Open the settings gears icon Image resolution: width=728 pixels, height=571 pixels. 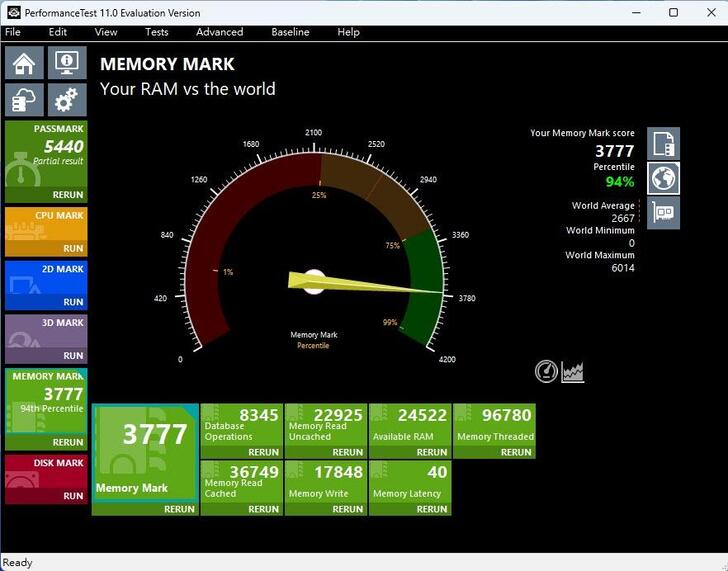pyautogui.click(x=67, y=100)
